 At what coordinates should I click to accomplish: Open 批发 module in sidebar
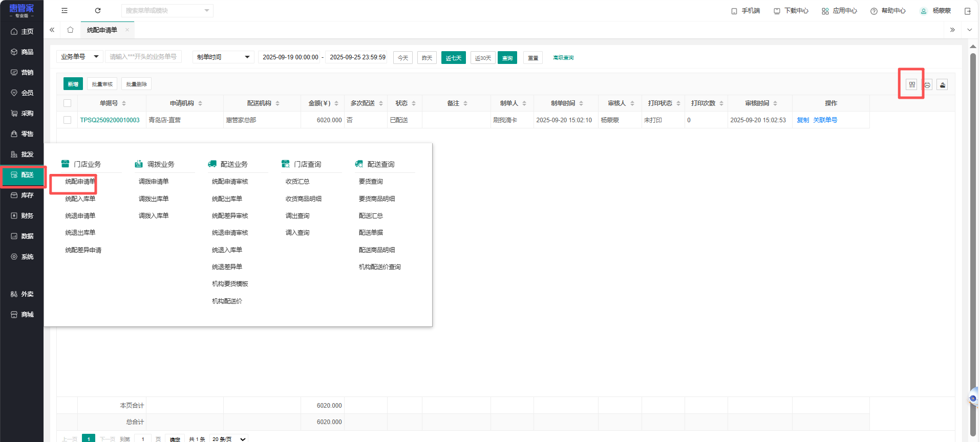point(22,154)
